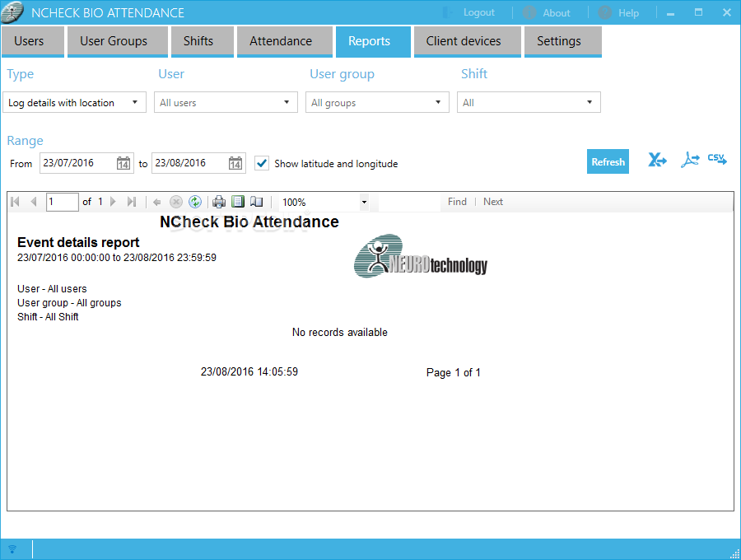Image resolution: width=741 pixels, height=560 pixels.
Task: Click the stop rendering icon
Action: [x=176, y=203]
